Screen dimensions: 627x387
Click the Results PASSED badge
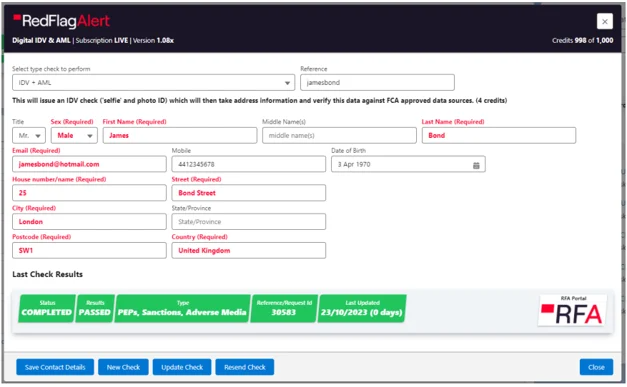(95, 308)
